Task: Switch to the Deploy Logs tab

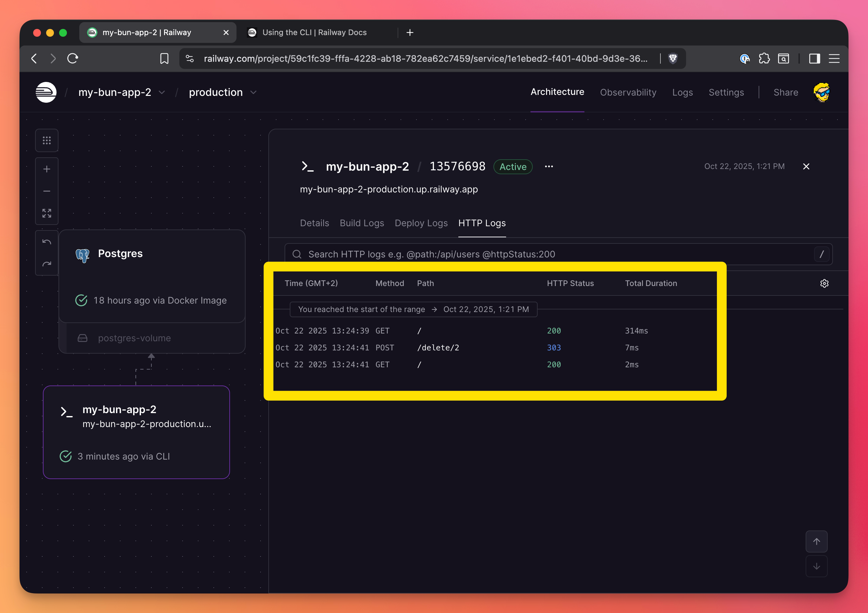Action: pyautogui.click(x=421, y=223)
